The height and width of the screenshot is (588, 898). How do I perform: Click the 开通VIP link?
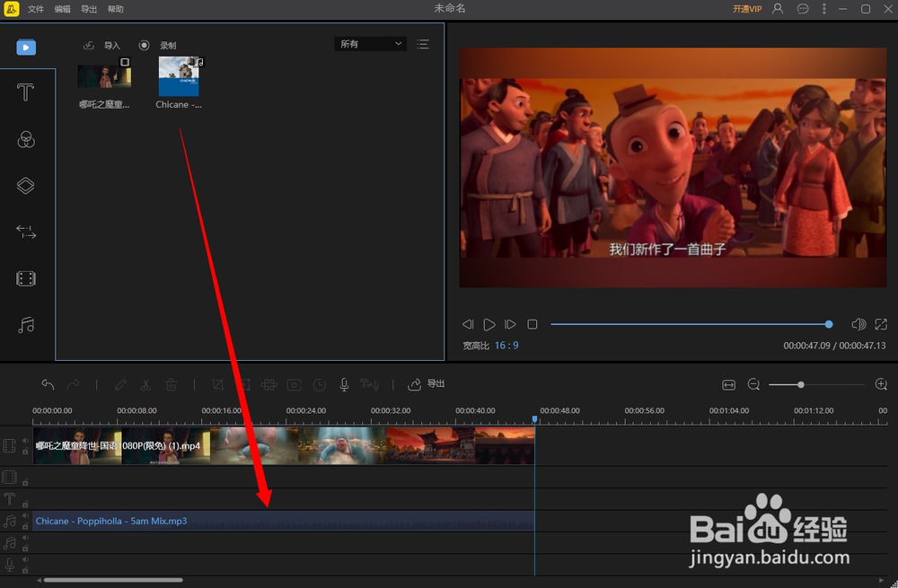pyautogui.click(x=747, y=9)
